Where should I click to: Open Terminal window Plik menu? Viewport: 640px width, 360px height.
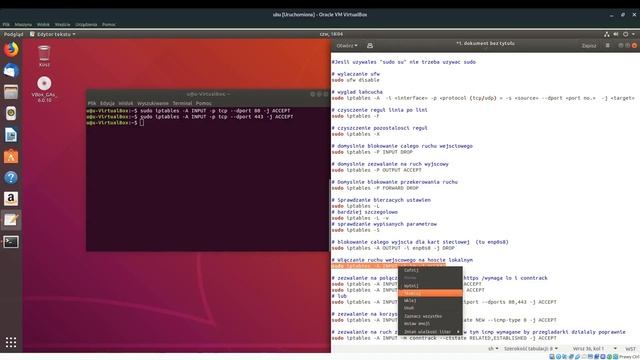point(92,103)
